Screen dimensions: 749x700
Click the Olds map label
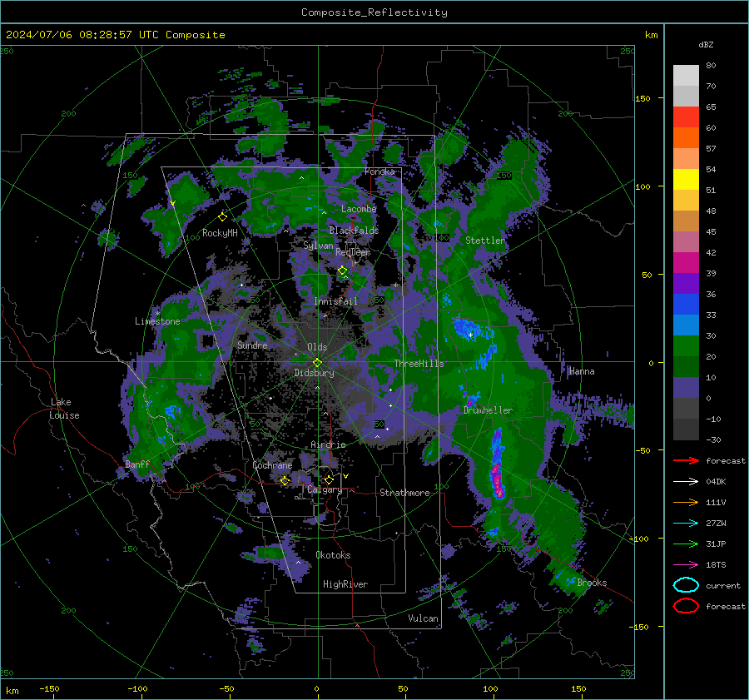tap(317, 347)
